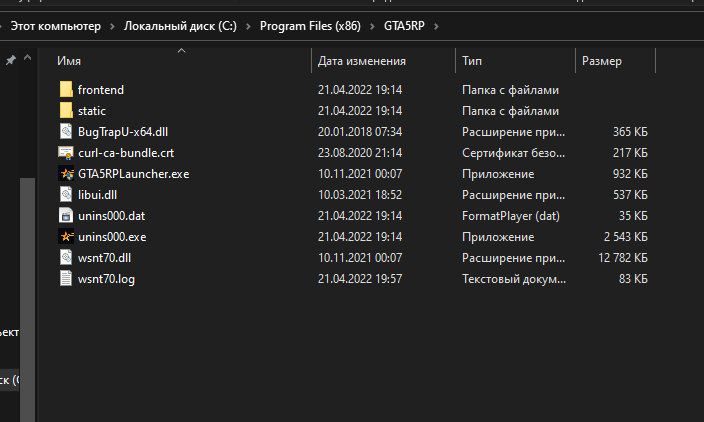The width and height of the screenshot is (704, 422).
Task: Click type Текстовый докум... of wsnt70.log
Action: [514, 279]
